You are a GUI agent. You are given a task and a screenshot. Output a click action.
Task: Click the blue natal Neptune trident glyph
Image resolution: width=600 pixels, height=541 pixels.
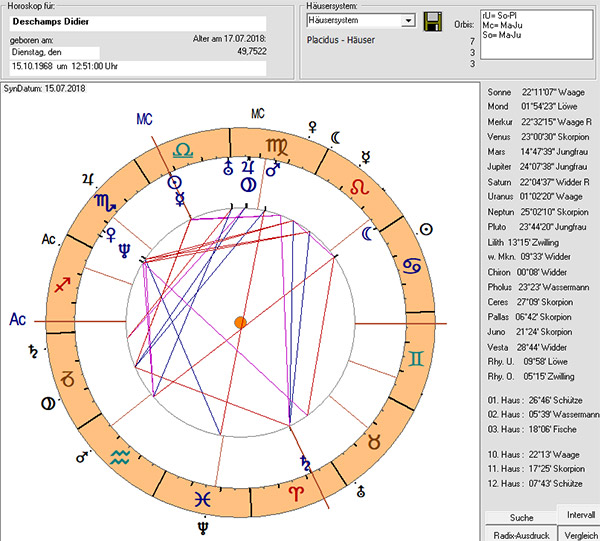[x=124, y=250]
